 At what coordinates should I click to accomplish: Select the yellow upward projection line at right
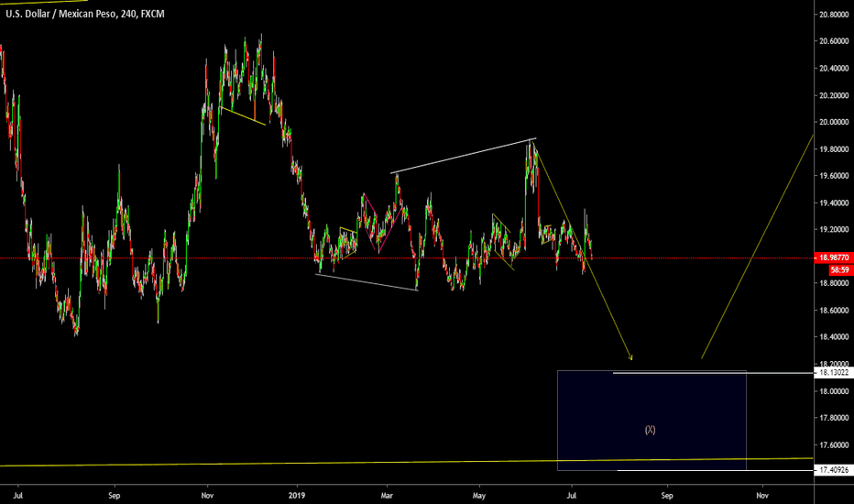[x=757, y=247]
